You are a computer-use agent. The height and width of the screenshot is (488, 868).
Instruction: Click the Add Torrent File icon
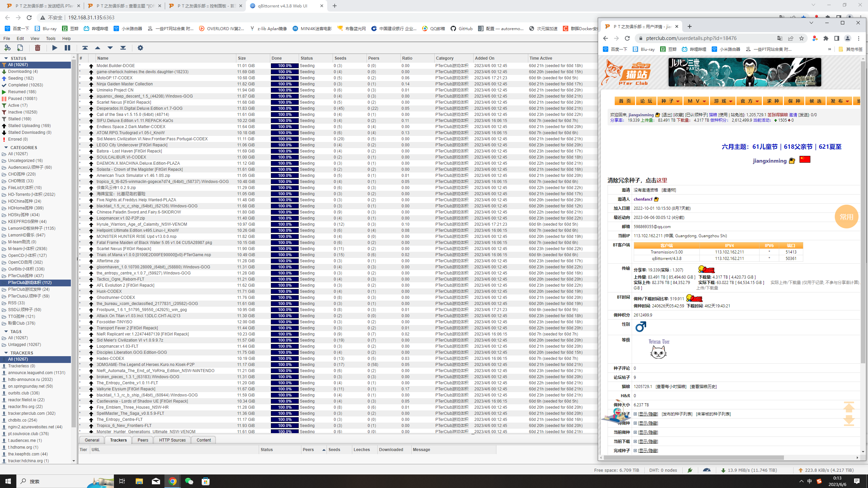point(20,48)
